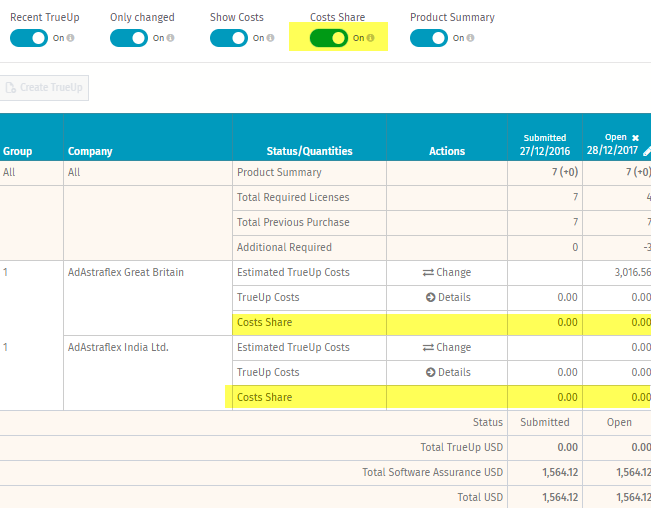The width and height of the screenshot is (651, 508).
Task: Click Change for AdAstraflex Great Britain estimated costs
Action: tap(447, 272)
